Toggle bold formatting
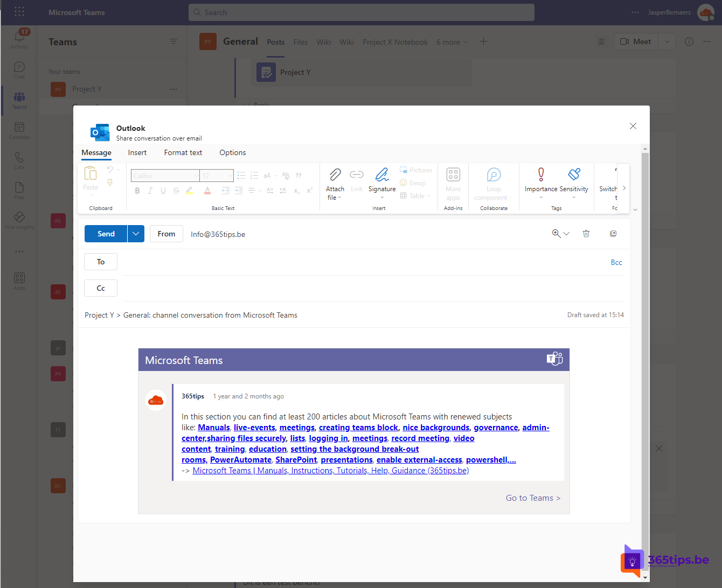722x588 pixels. pyautogui.click(x=137, y=190)
